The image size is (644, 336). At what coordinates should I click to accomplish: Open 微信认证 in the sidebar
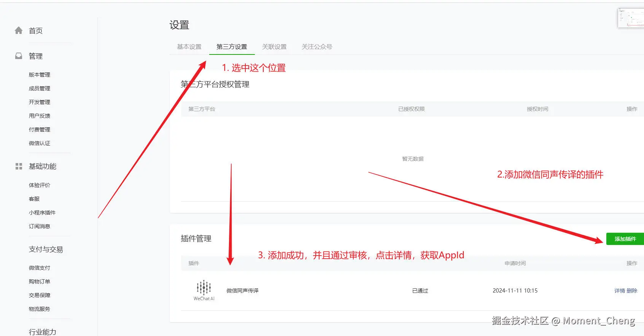coord(40,143)
